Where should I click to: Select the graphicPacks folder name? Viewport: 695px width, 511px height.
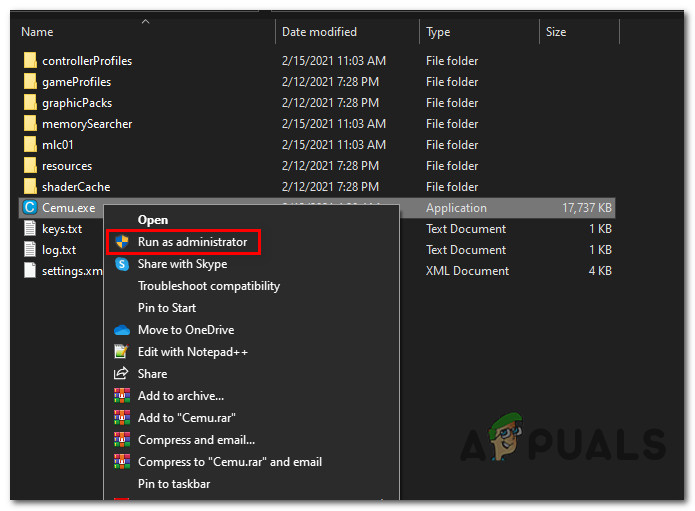(x=77, y=103)
